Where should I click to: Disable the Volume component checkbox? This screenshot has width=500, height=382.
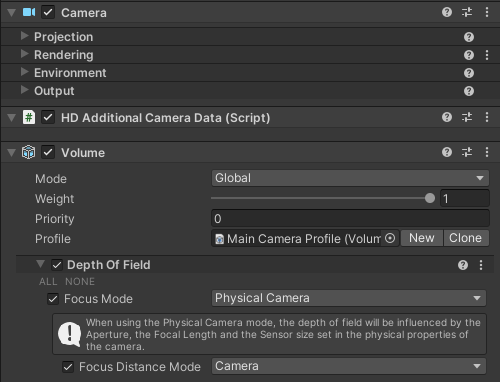[48, 152]
